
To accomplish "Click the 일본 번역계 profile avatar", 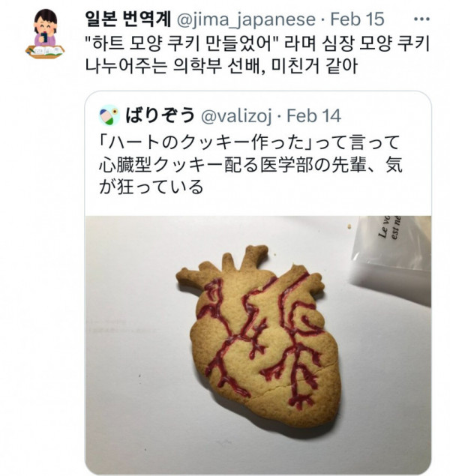I will click(x=45, y=34).
